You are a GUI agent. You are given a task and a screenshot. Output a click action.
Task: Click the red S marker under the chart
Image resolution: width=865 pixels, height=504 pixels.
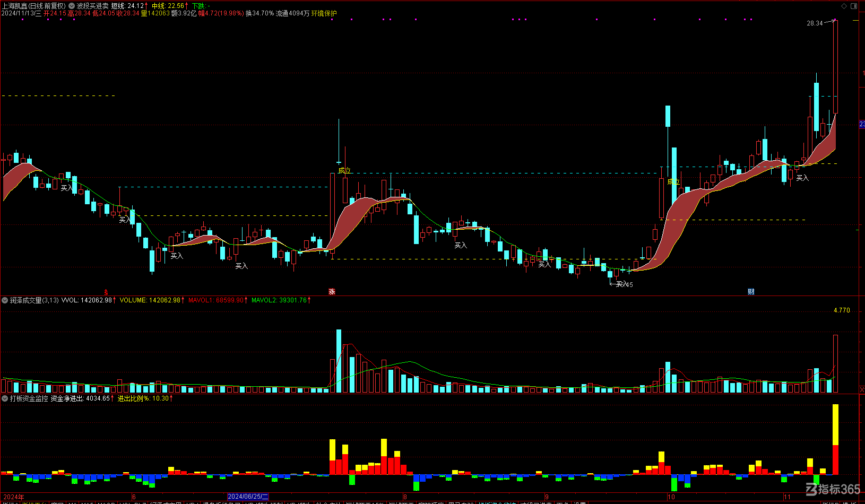(106, 292)
